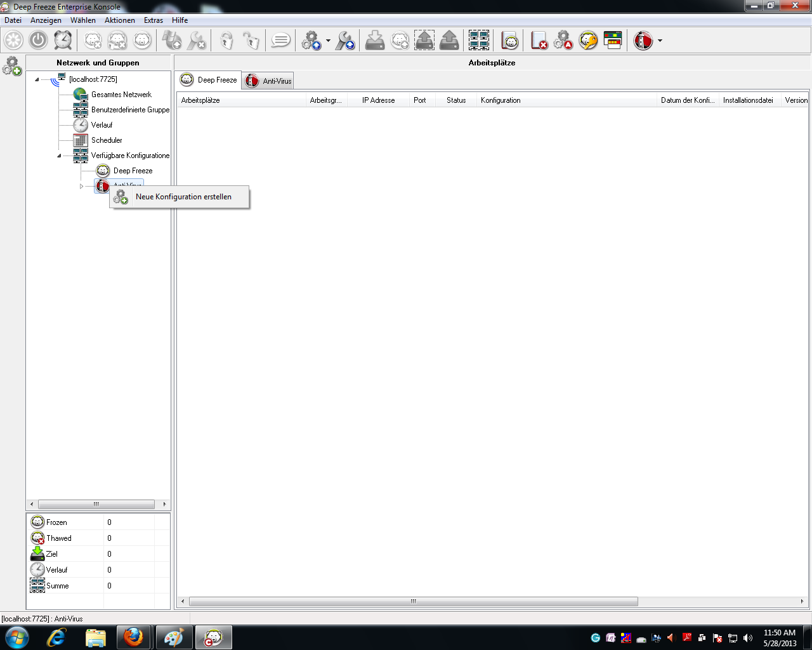
Task: Collapse the [localhost:7725] tree node
Action: pos(37,79)
